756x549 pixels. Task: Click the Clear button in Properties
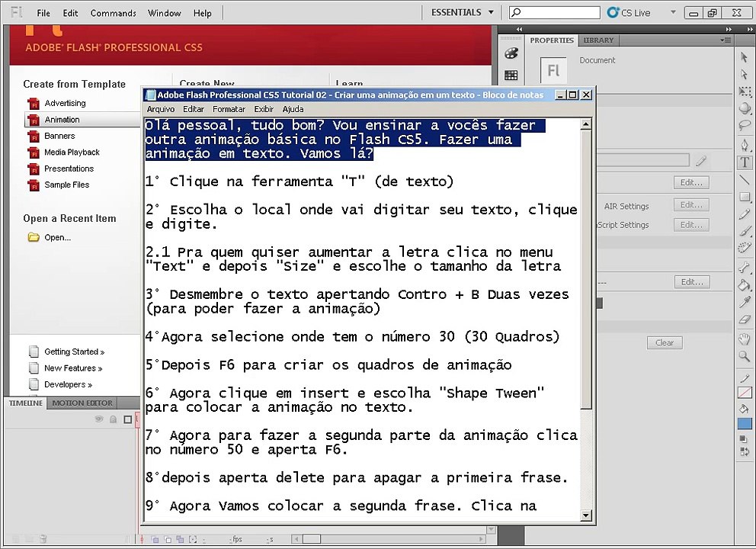pos(665,343)
